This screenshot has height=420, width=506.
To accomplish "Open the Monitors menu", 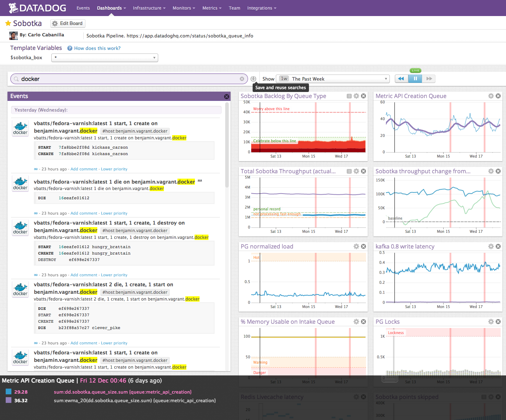I will coord(184,8).
